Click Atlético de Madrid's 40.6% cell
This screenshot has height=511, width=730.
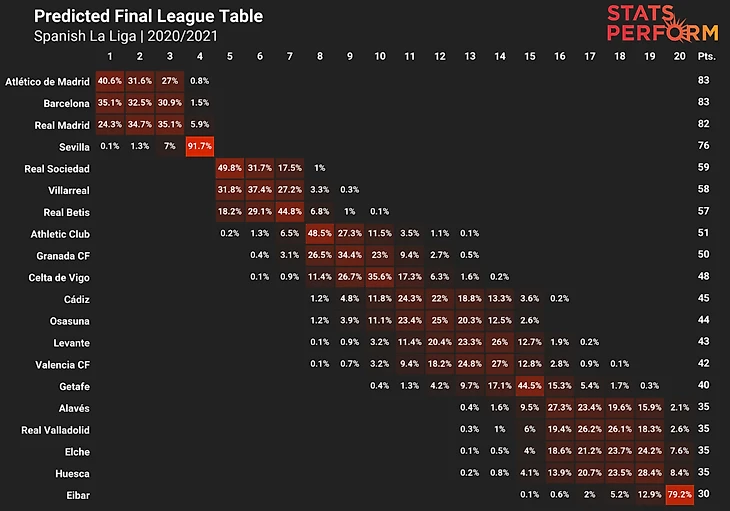110,81
